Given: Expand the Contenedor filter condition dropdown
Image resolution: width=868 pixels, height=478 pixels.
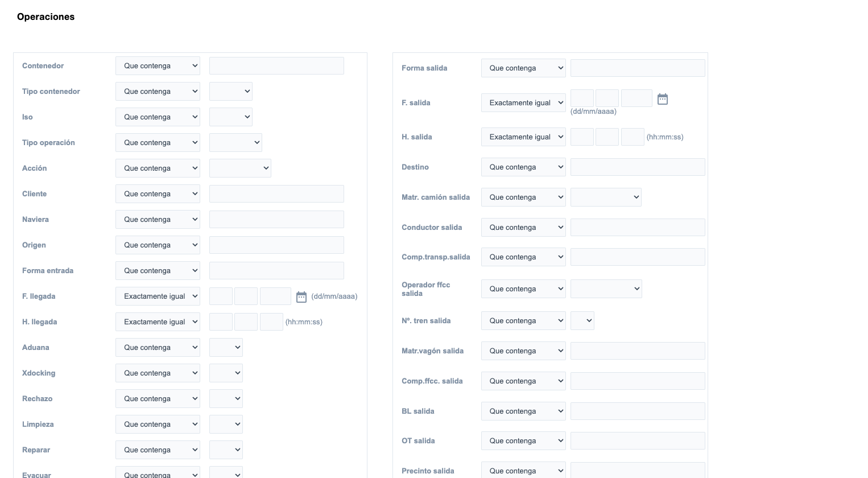Looking at the screenshot, I should pos(158,66).
